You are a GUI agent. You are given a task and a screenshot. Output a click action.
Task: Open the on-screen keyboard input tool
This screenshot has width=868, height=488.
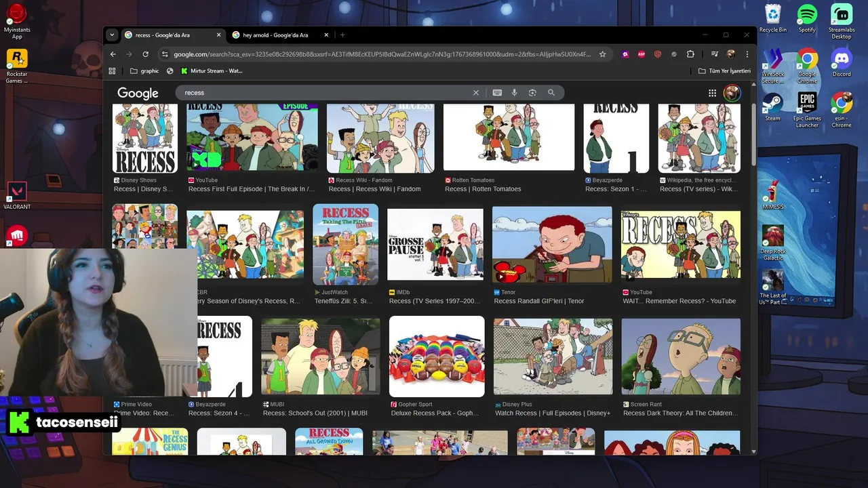[x=497, y=93]
